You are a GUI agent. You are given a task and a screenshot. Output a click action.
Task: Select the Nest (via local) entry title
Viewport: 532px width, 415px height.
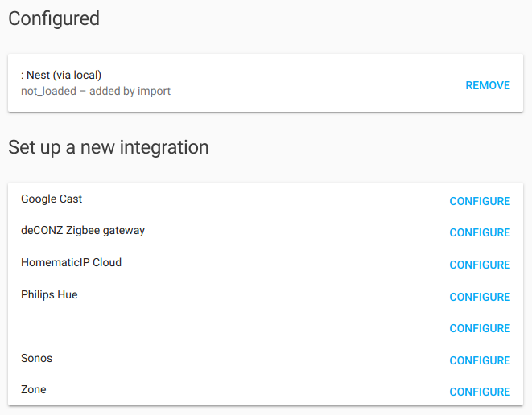61,76
